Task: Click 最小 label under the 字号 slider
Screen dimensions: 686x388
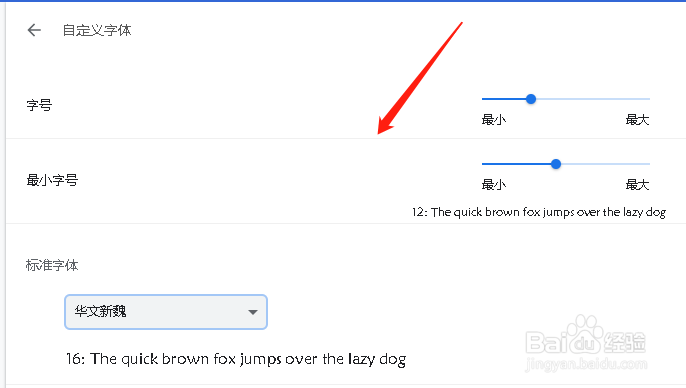Action: click(494, 119)
